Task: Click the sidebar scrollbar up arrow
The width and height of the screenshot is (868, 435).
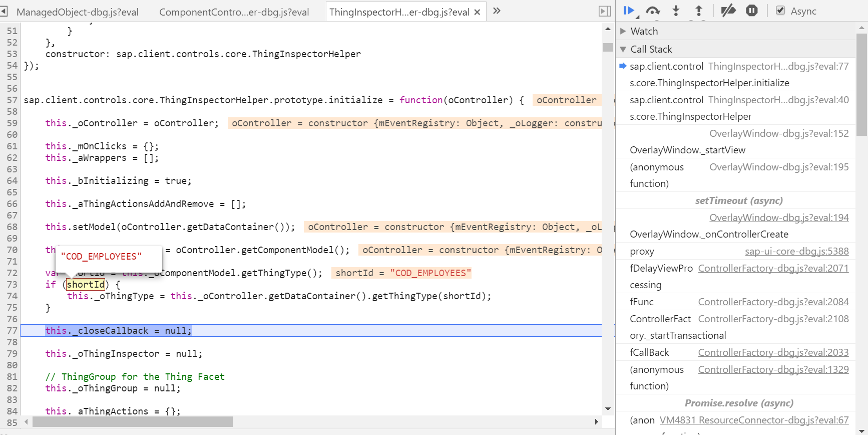Action: [861, 28]
